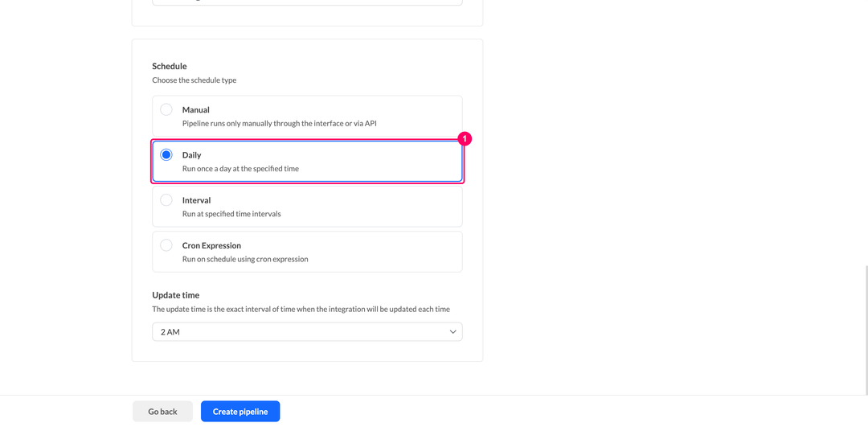
Task: Select the Daily schedule radio button
Action: pyautogui.click(x=166, y=155)
